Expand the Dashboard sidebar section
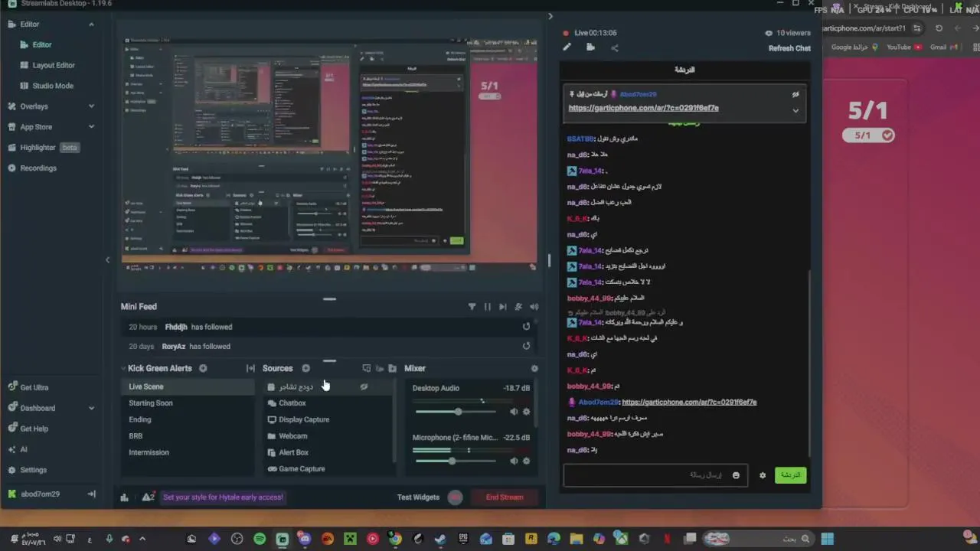 tap(91, 408)
